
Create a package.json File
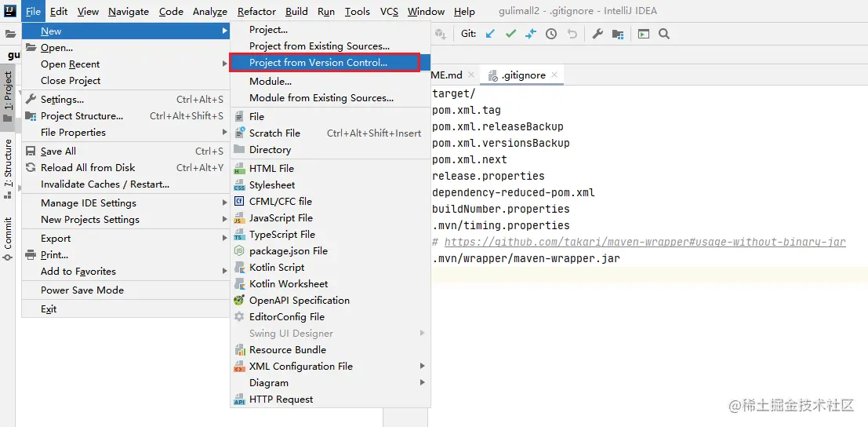[x=330, y=251]
